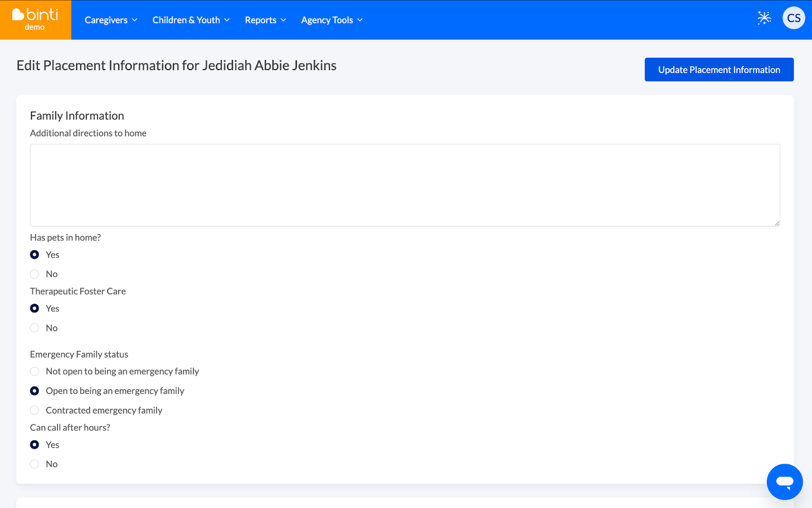Image resolution: width=812 pixels, height=508 pixels.
Task: Click the Binti demo logo
Action: tap(35, 20)
